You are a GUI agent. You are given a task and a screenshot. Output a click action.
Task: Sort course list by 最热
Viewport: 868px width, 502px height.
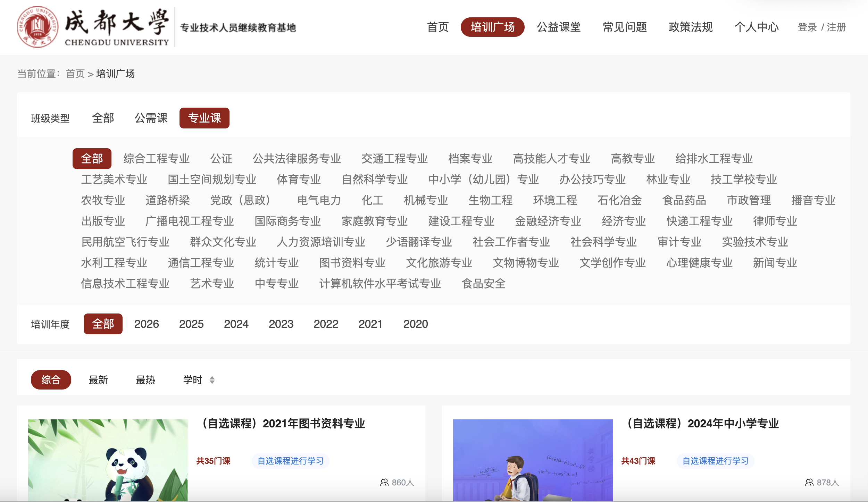[x=145, y=380]
